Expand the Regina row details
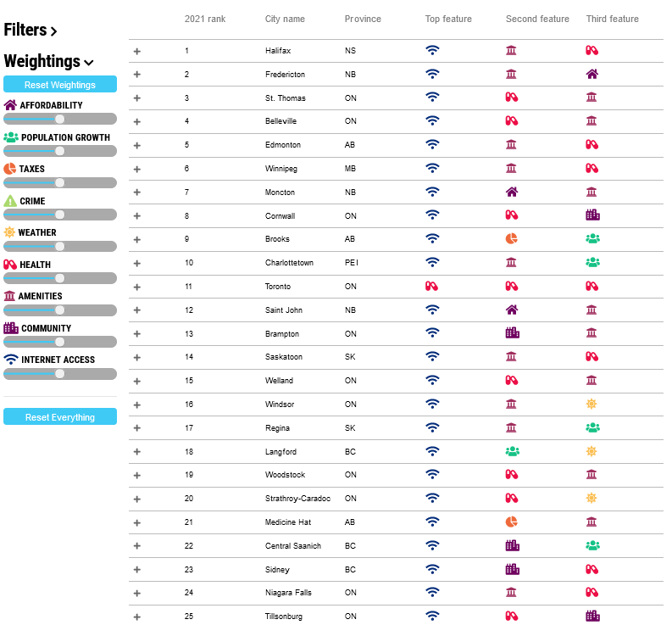This screenshot has height=625, width=672. click(136, 428)
